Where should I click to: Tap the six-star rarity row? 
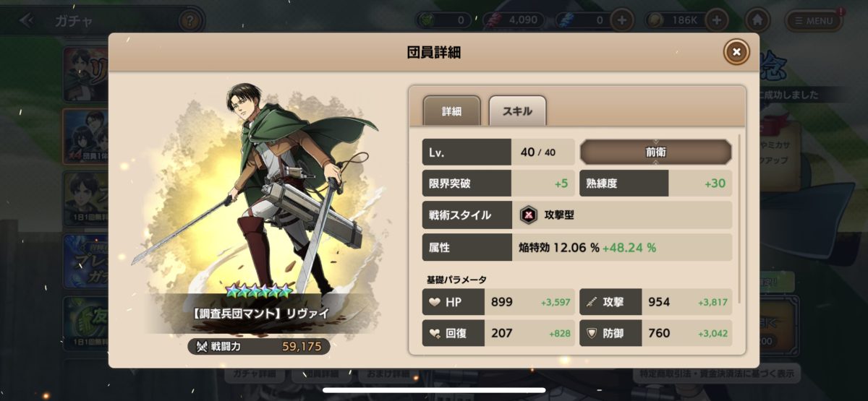pos(258,291)
